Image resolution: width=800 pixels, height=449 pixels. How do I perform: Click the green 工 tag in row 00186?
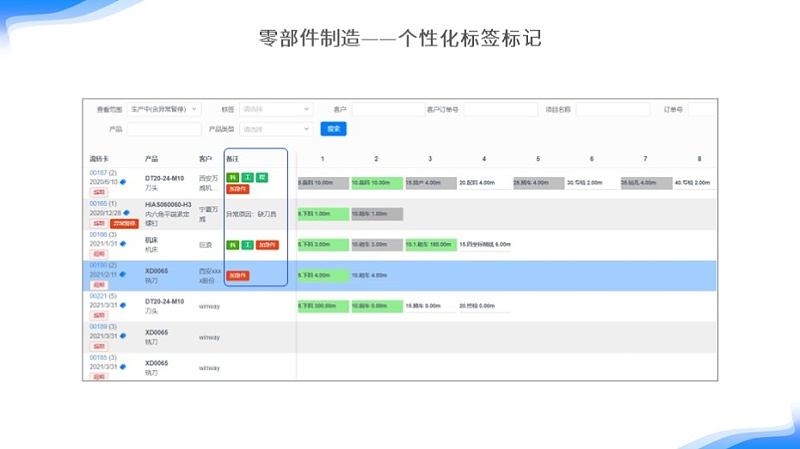pyautogui.click(x=247, y=244)
